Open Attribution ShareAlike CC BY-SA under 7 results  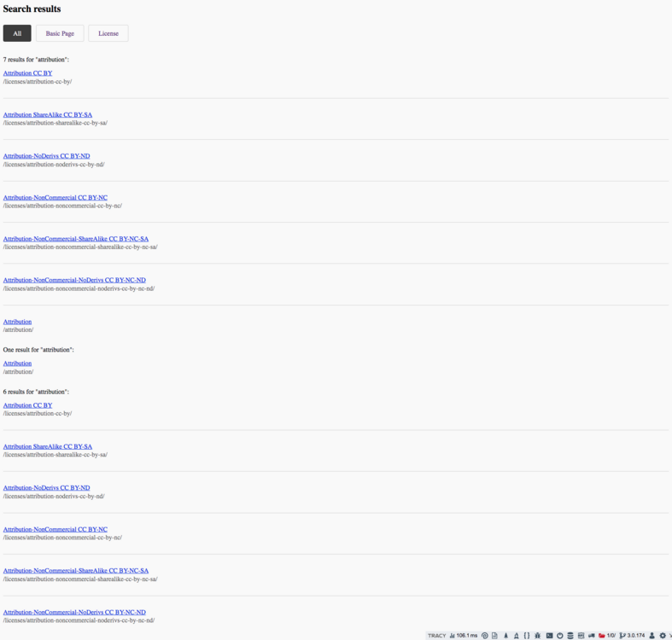[x=48, y=115]
